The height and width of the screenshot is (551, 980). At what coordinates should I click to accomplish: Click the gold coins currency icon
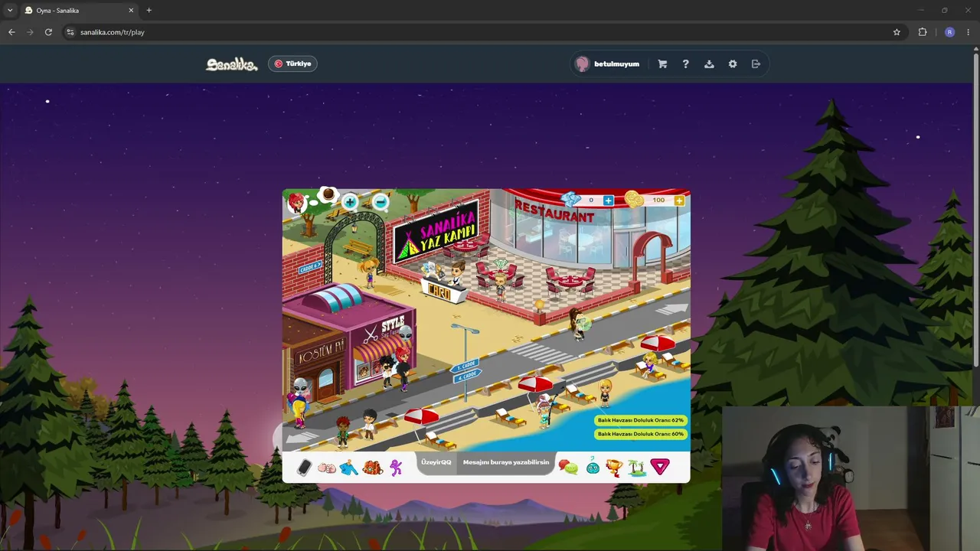(x=634, y=200)
